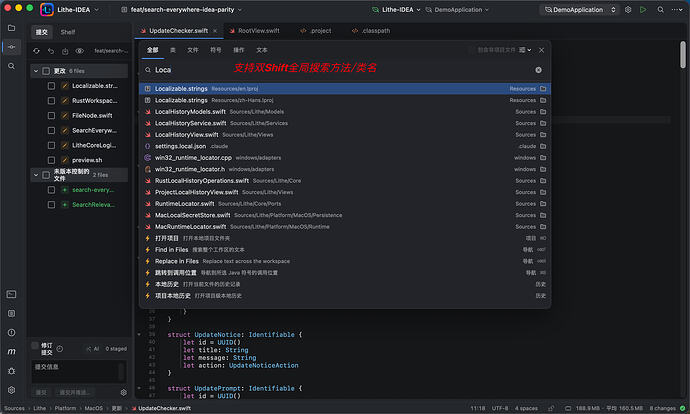Click the rollback arrow icon in commit panel
The image size is (690, 414).
click(51, 51)
